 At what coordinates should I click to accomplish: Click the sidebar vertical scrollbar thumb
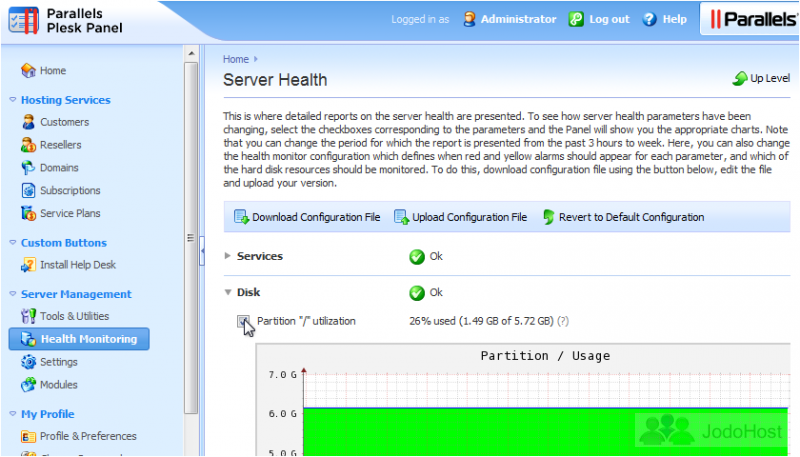click(x=191, y=238)
